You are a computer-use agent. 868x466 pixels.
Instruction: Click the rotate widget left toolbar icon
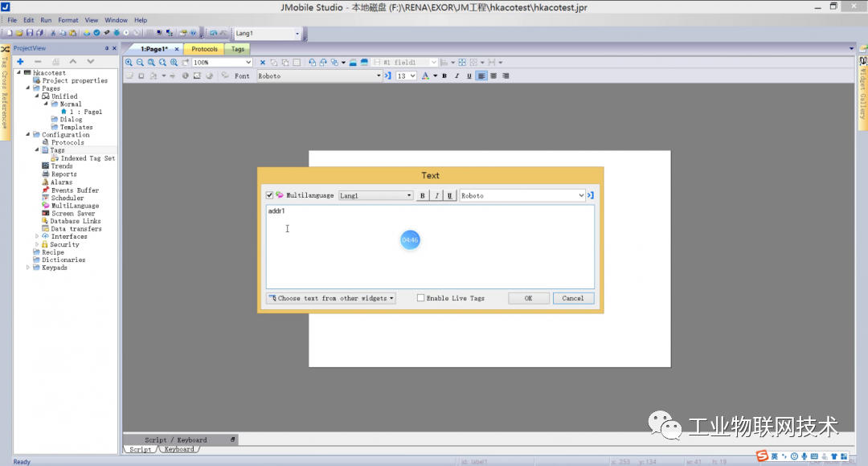click(x=311, y=62)
